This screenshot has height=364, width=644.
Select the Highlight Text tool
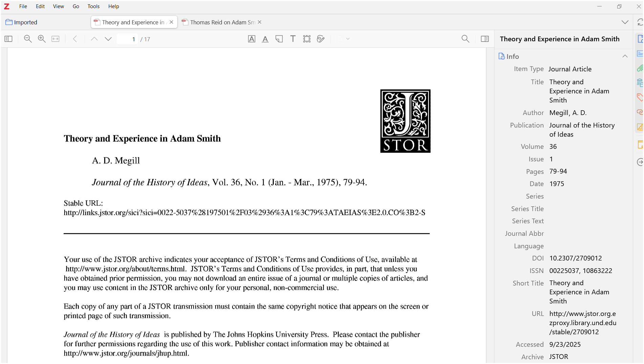point(252,39)
